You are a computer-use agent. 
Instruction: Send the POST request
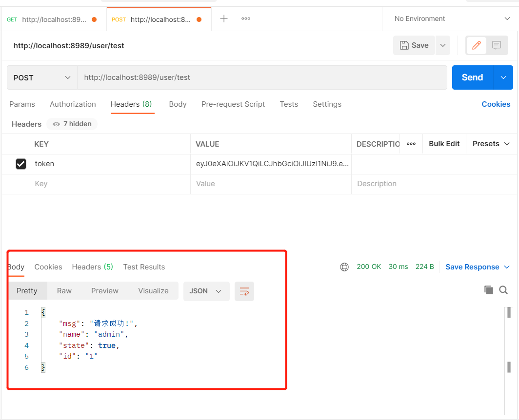tap(472, 77)
